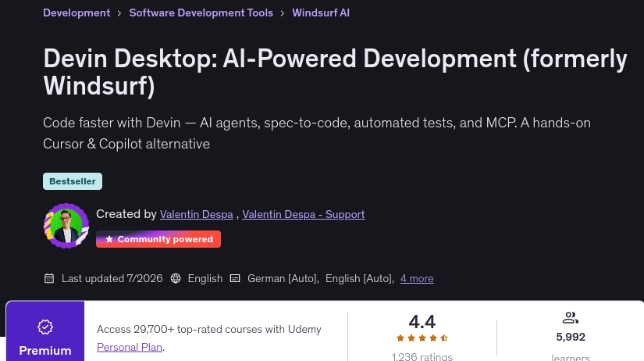
Task: Click chevron after Development breadcrumb
Action: pyautogui.click(x=119, y=13)
